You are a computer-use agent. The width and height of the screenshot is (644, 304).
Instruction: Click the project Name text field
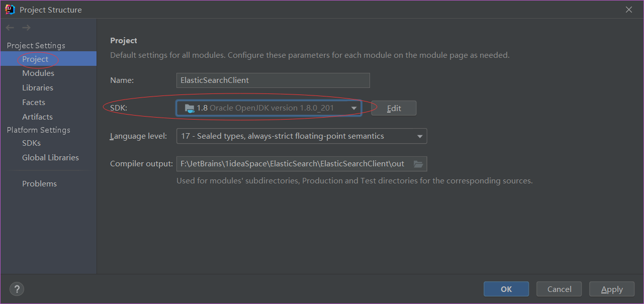click(x=273, y=80)
